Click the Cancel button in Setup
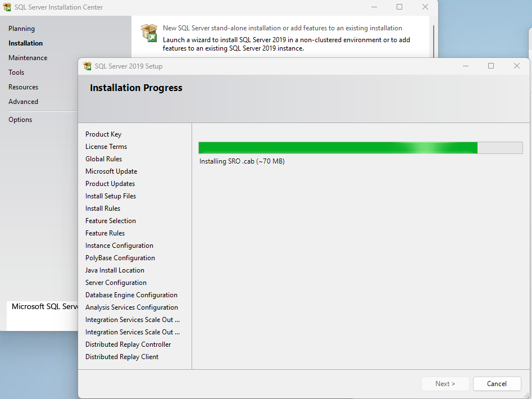The height and width of the screenshot is (399, 532). point(497,384)
